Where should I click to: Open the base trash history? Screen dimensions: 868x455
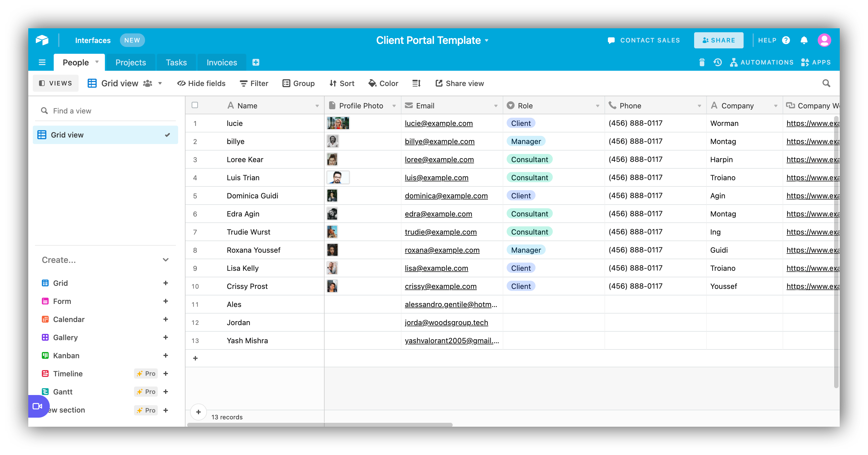(702, 62)
